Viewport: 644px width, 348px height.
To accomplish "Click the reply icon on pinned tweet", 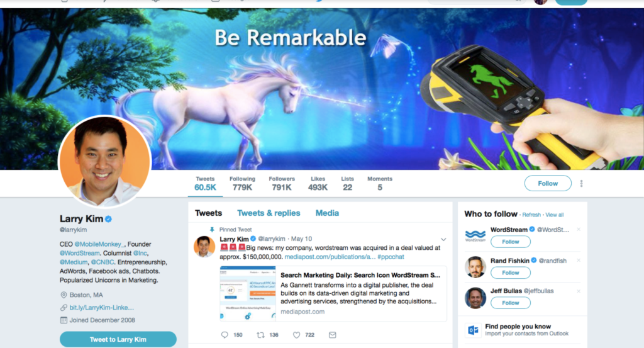I will (x=225, y=335).
